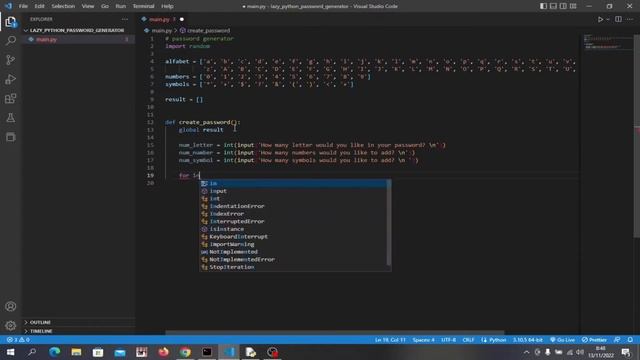The width and height of the screenshot is (640, 360).
Task: Open the Help menu
Action: pyautogui.click(x=167, y=6)
